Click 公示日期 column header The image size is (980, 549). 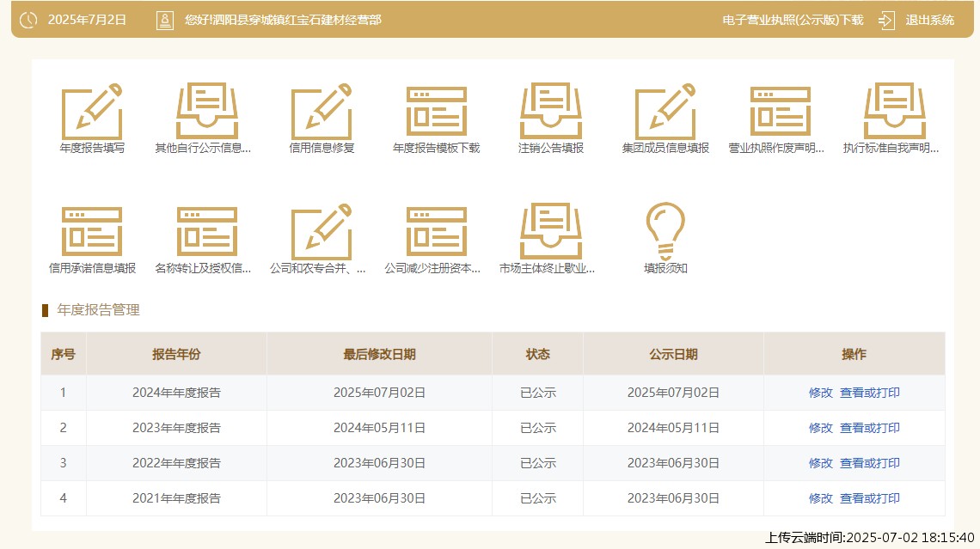(x=673, y=354)
